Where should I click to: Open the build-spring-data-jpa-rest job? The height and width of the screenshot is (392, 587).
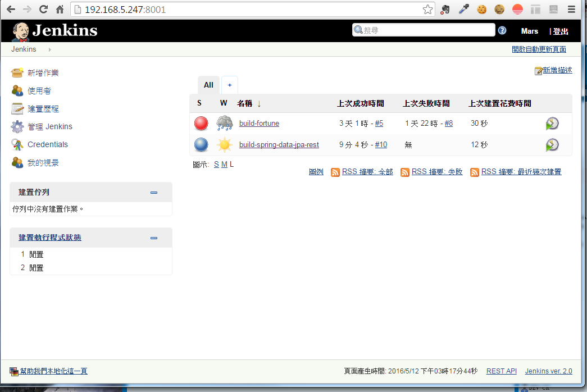click(x=279, y=144)
